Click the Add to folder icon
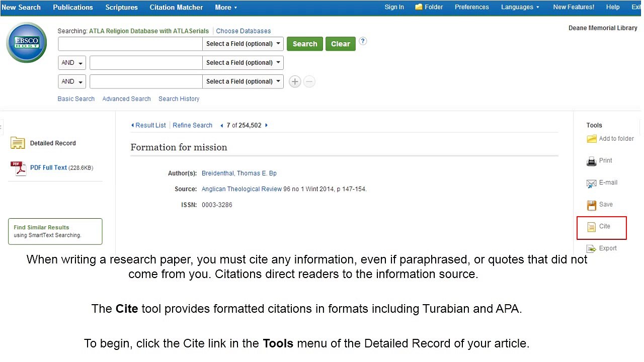This screenshot has height=362, width=644. (x=592, y=139)
